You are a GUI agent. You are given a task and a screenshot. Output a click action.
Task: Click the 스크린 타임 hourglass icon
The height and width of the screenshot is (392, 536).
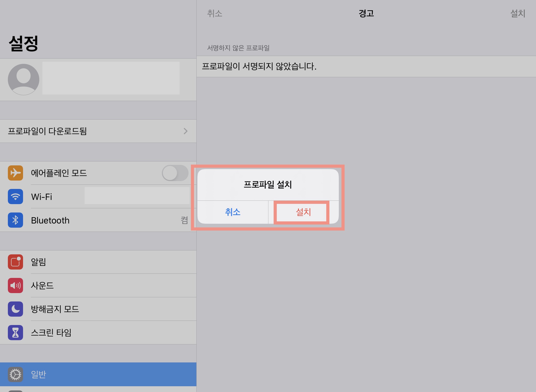[15, 332]
